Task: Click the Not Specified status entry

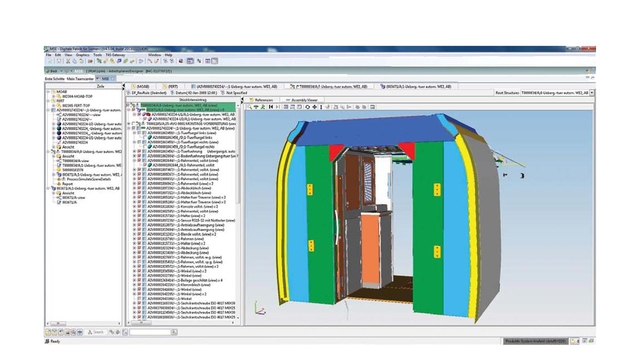Action: point(234,93)
